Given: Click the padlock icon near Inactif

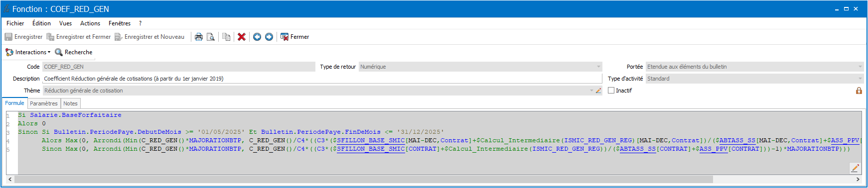Looking at the screenshot, I should click(x=859, y=91).
